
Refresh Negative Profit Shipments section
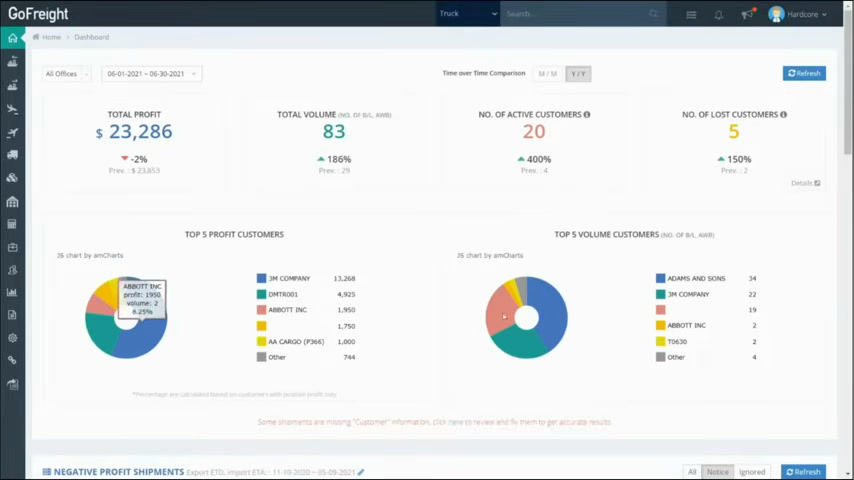(x=803, y=472)
